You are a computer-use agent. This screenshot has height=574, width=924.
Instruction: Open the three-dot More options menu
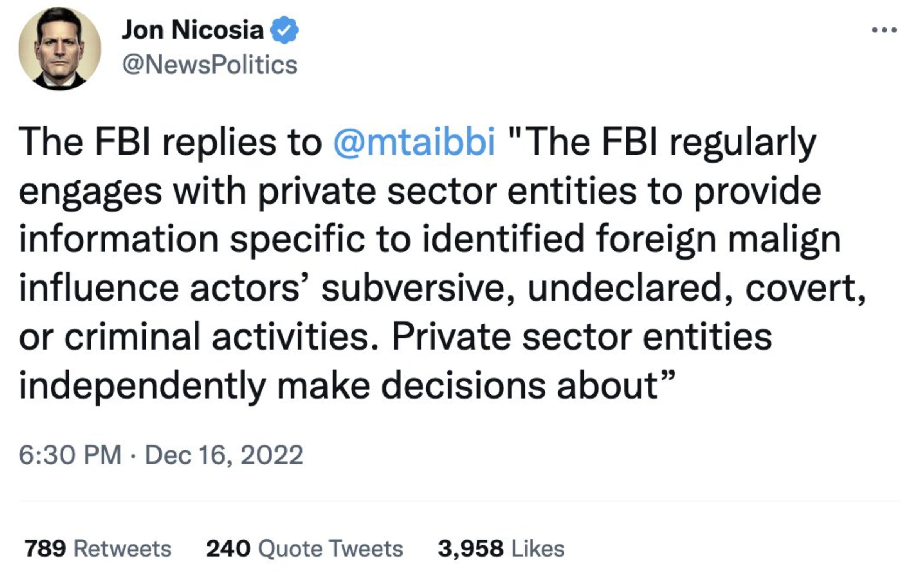[x=884, y=30]
